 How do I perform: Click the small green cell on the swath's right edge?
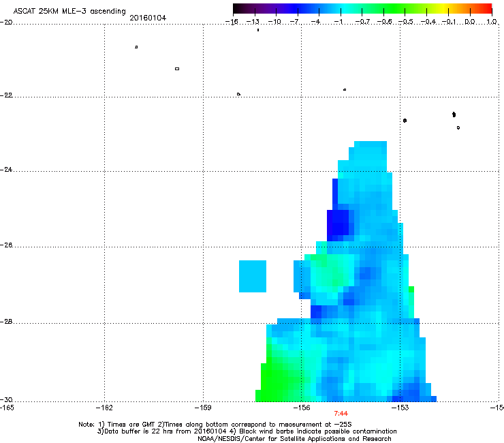[411, 289]
